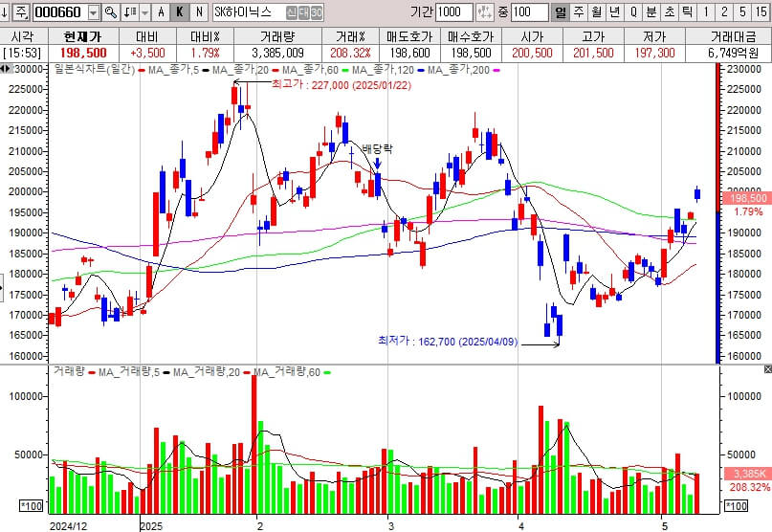Toggle the A mode button

pyautogui.click(x=161, y=11)
